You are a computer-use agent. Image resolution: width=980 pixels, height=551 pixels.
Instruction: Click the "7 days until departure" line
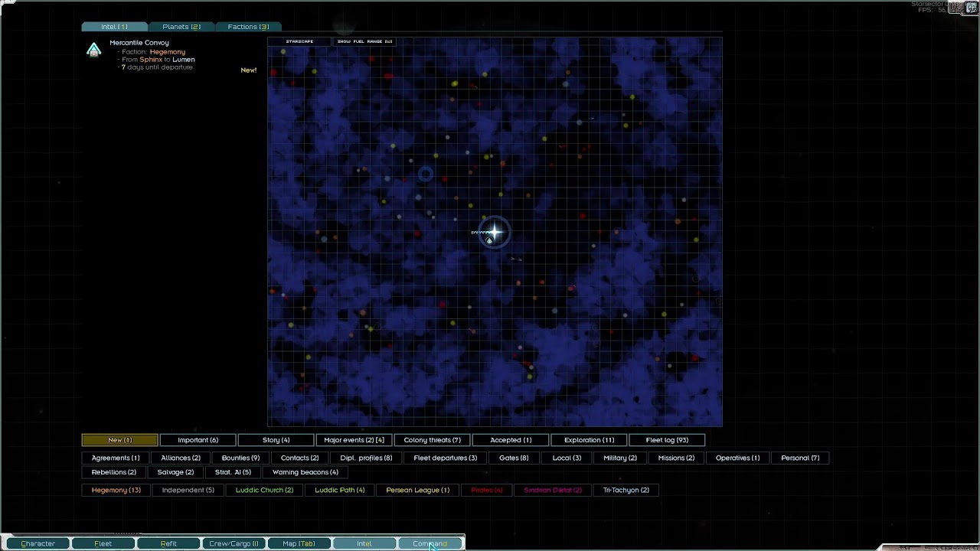point(157,67)
